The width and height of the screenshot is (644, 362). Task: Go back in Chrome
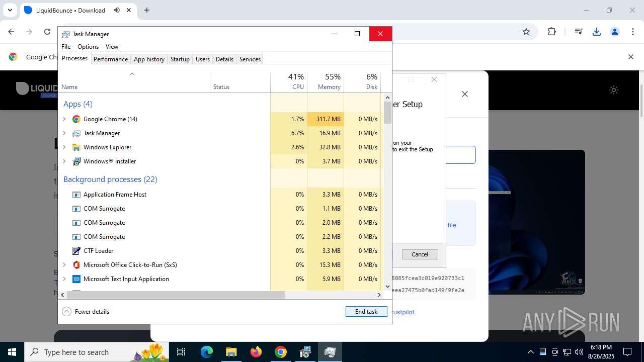tap(11, 32)
